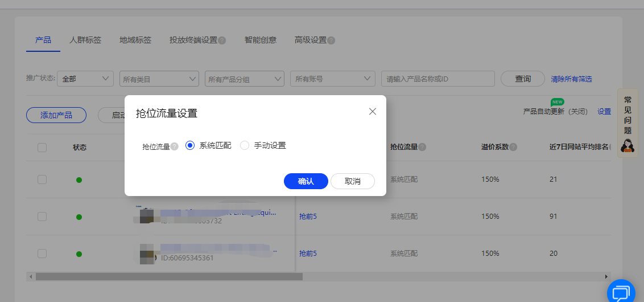The image size is (644, 302).
Task: Click help icon next to 抢位流量 label in dialog
Action: (x=175, y=146)
